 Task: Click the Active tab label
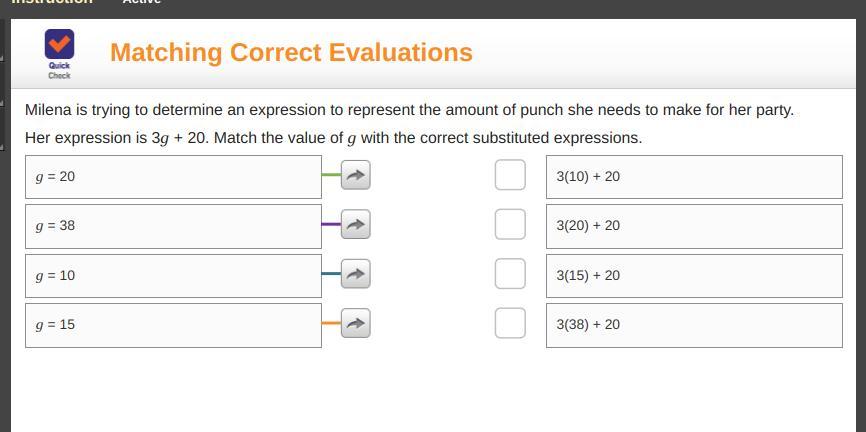pos(141,2)
